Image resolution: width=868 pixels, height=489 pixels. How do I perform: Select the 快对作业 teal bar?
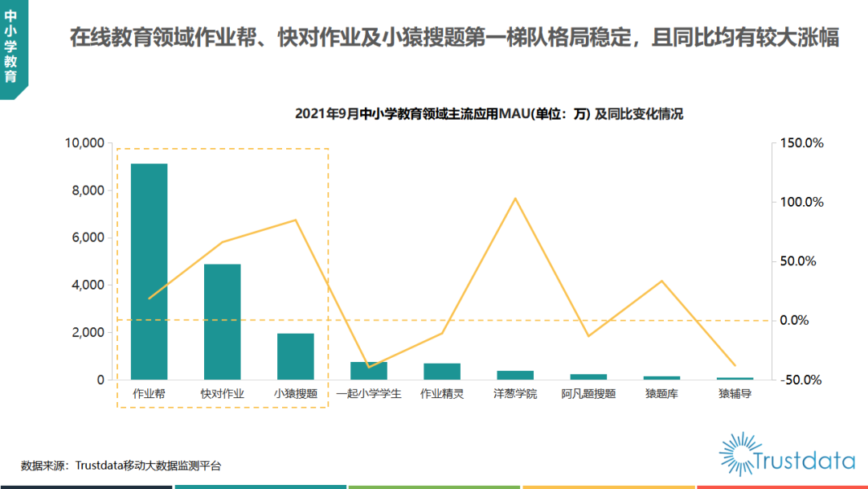[x=222, y=322]
